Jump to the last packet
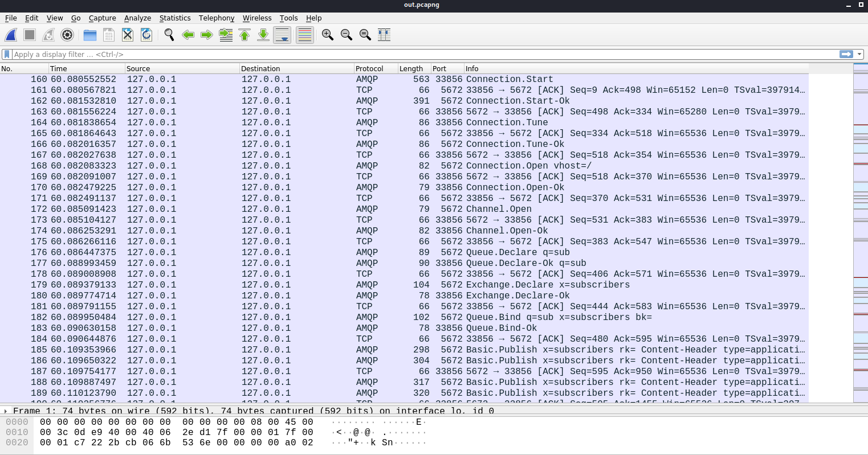Image resolution: width=868 pixels, height=455 pixels. tap(263, 35)
